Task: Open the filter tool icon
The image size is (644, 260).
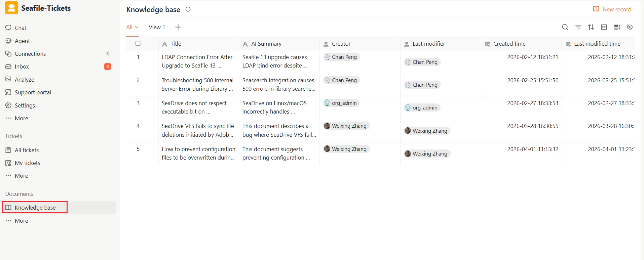Action: point(578,27)
